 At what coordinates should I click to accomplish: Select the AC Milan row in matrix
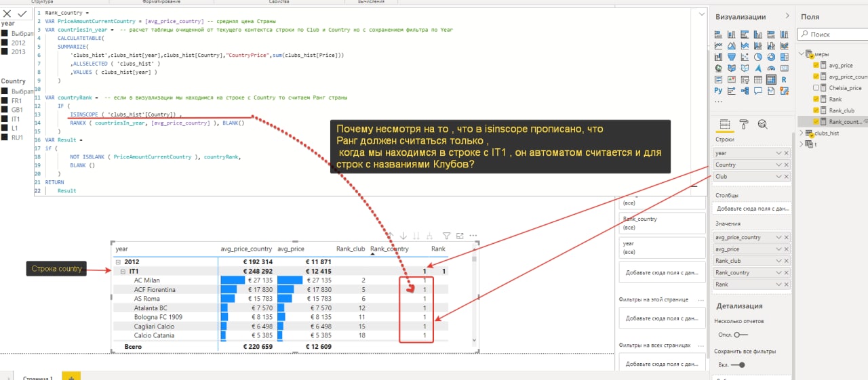146,280
